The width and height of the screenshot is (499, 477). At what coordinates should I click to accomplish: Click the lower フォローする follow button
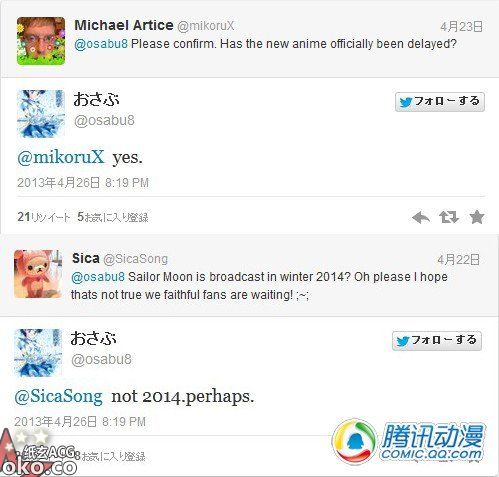[x=437, y=341]
